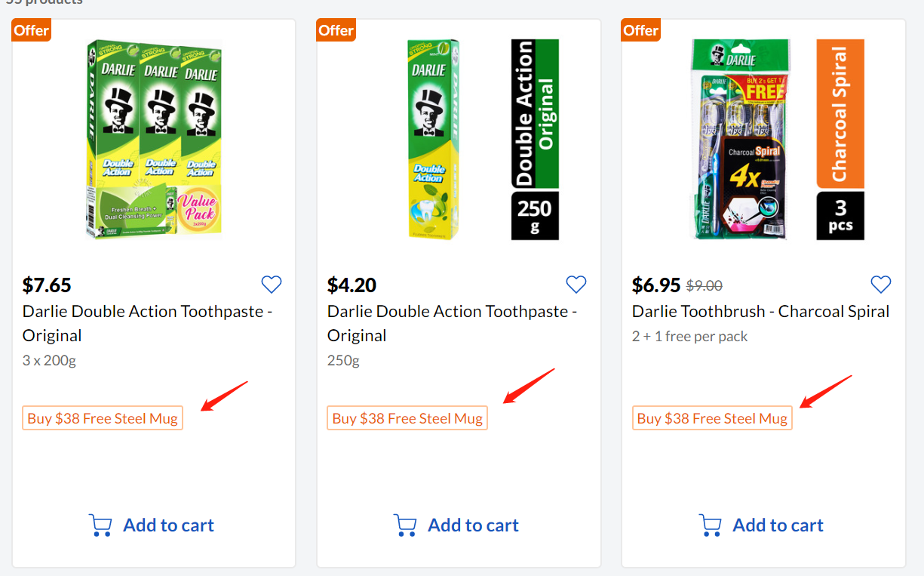This screenshot has width=924, height=576.
Task: Open the 250g Double Action Original image
Action: [x=459, y=140]
